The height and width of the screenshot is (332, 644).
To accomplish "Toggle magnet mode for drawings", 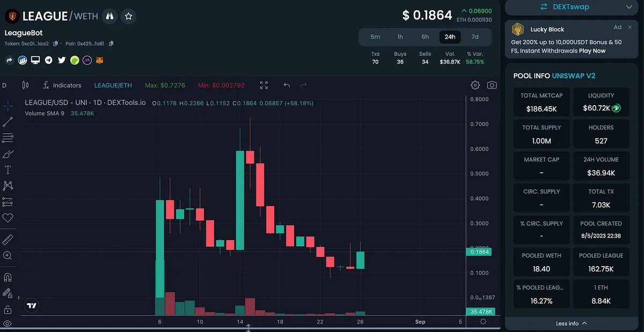I will (8, 277).
